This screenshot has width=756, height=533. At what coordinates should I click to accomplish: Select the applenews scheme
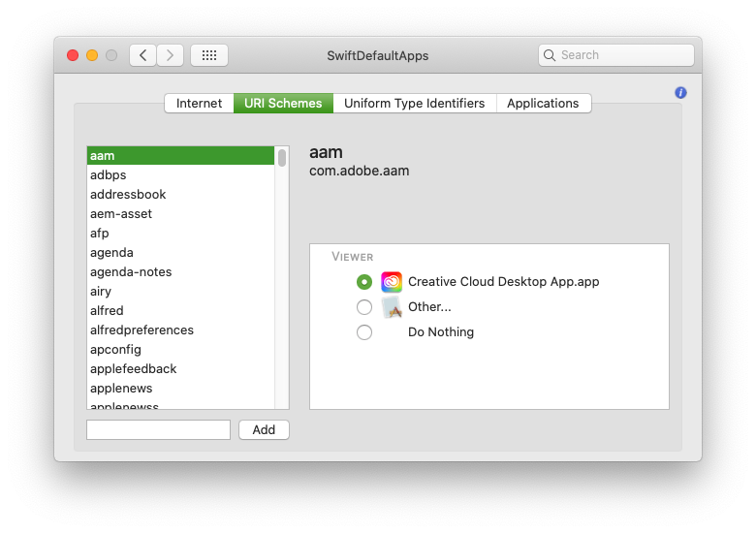(x=180, y=388)
